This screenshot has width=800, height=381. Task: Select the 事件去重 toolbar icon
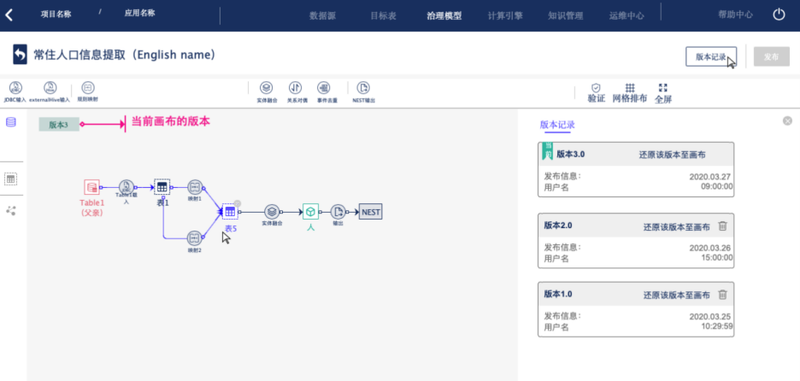pyautogui.click(x=323, y=88)
